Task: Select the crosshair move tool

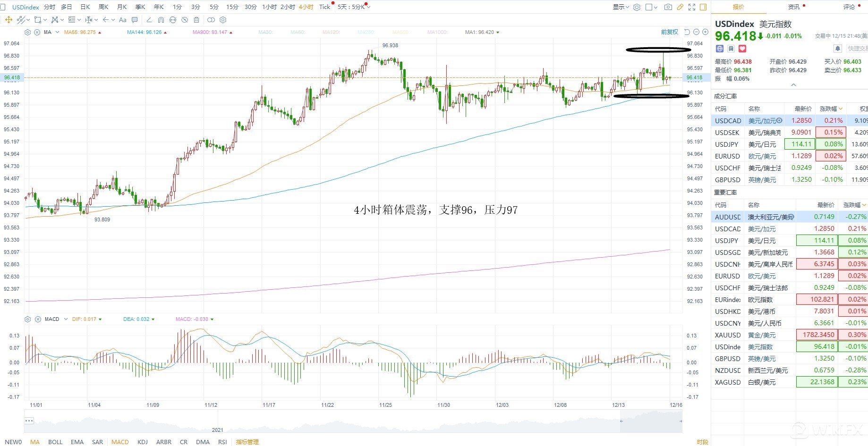Action: pyautogui.click(x=9, y=20)
